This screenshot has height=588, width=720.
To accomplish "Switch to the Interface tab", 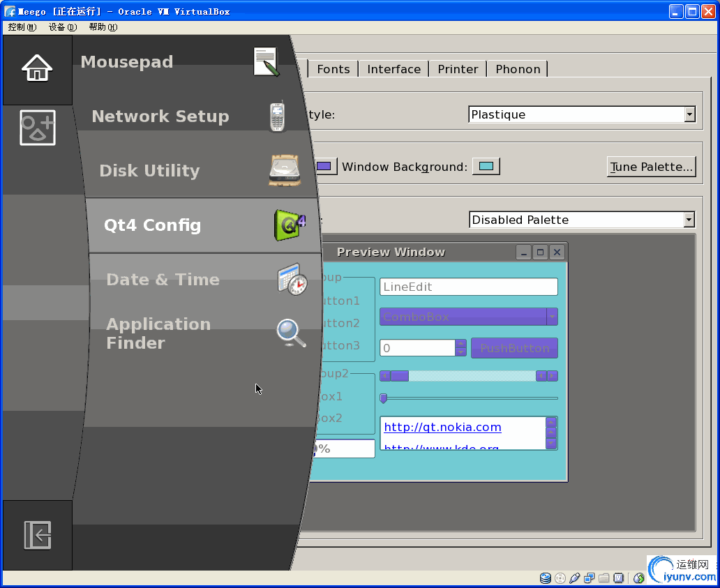I will click(x=394, y=69).
